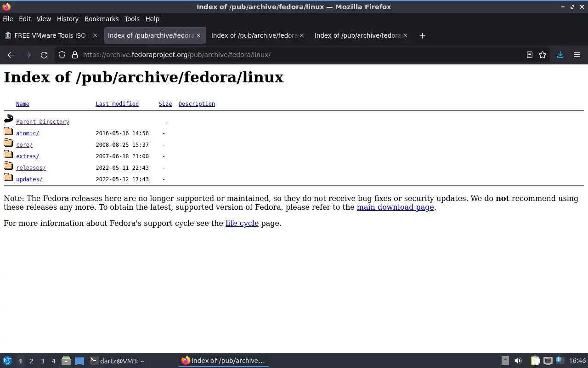
Task: Open the File menu
Action: 8,19
